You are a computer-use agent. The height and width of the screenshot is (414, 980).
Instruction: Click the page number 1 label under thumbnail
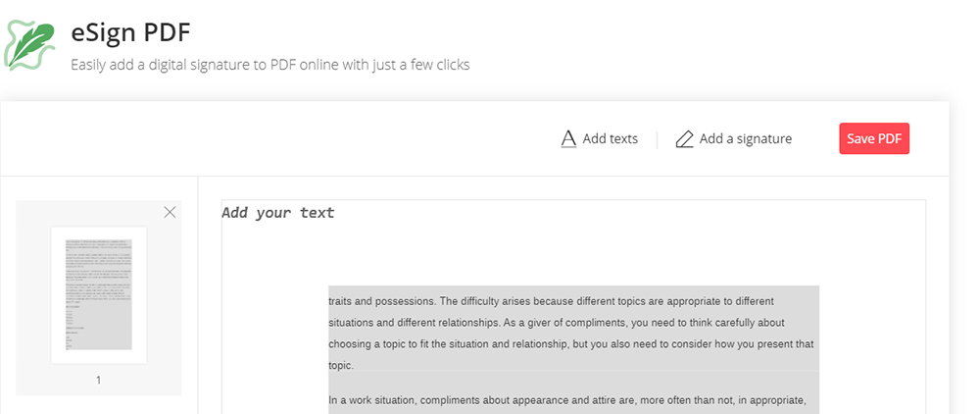(x=98, y=380)
